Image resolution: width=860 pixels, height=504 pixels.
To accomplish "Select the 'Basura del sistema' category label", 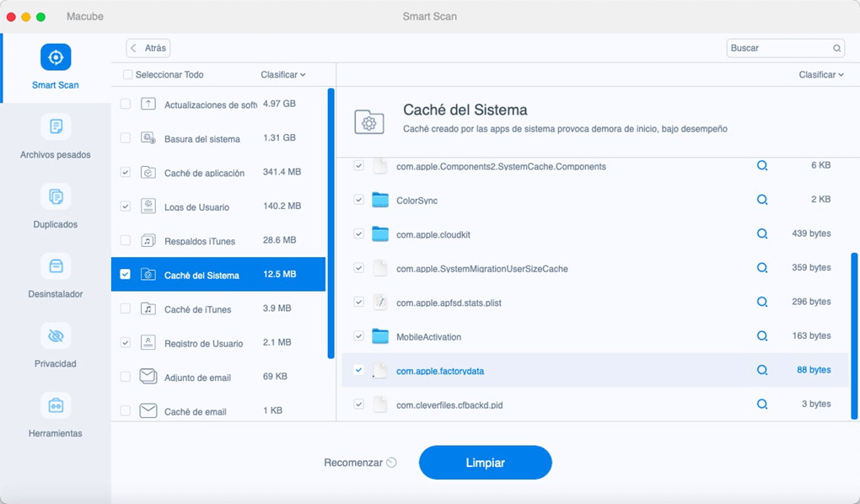I will [x=202, y=139].
